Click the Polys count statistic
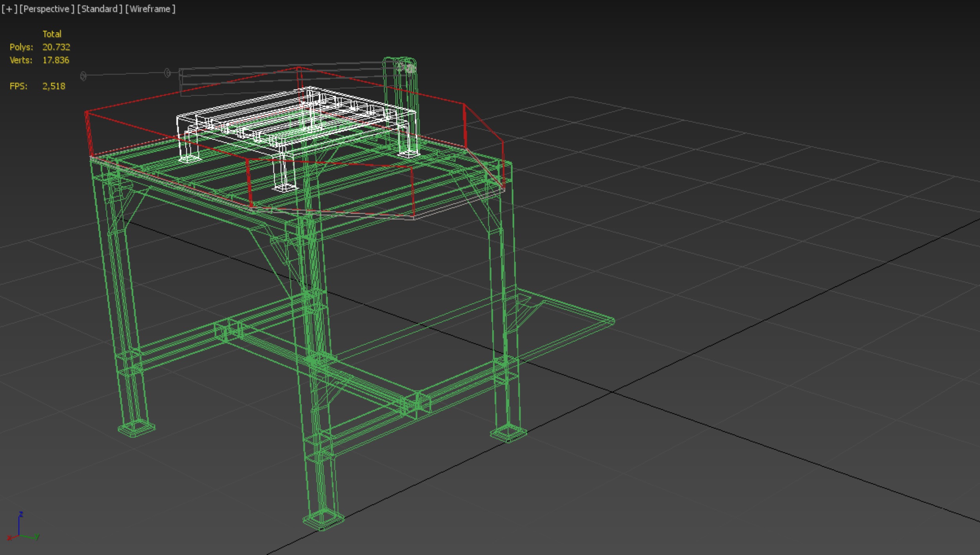The image size is (980, 555). [56, 47]
